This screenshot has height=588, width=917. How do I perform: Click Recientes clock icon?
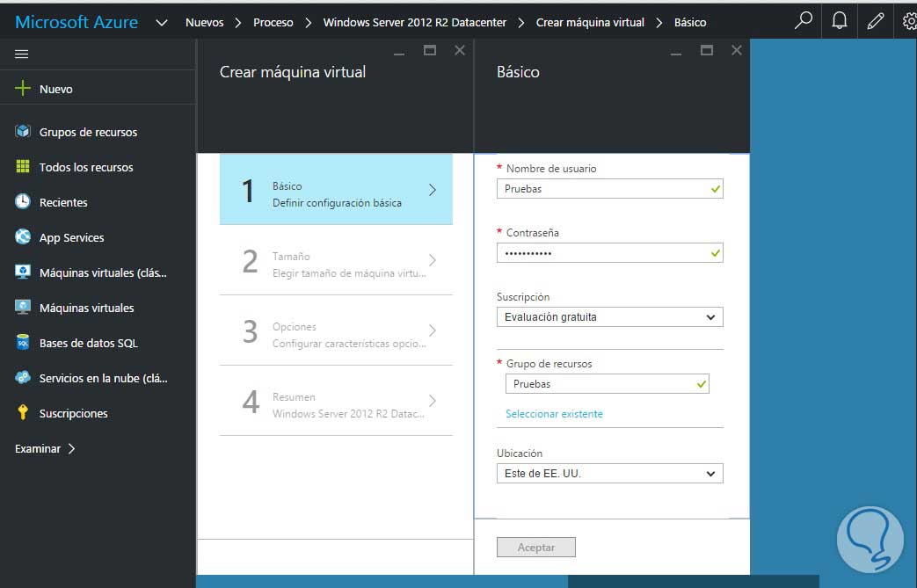point(23,201)
